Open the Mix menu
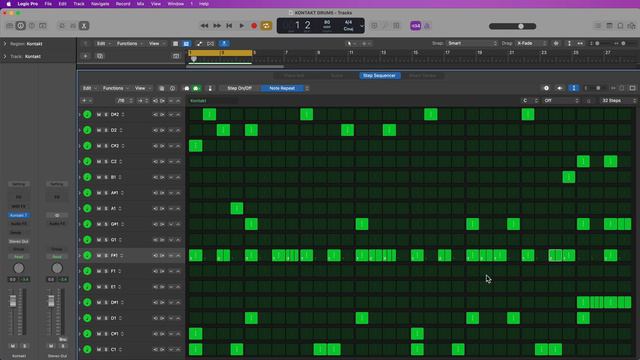This screenshot has width=640, height=360. [x=140, y=4]
